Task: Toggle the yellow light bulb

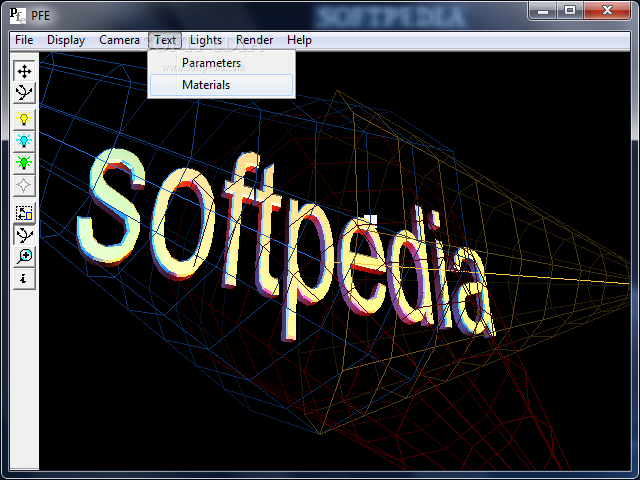Action: pyautogui.click(x=24, y=119)
